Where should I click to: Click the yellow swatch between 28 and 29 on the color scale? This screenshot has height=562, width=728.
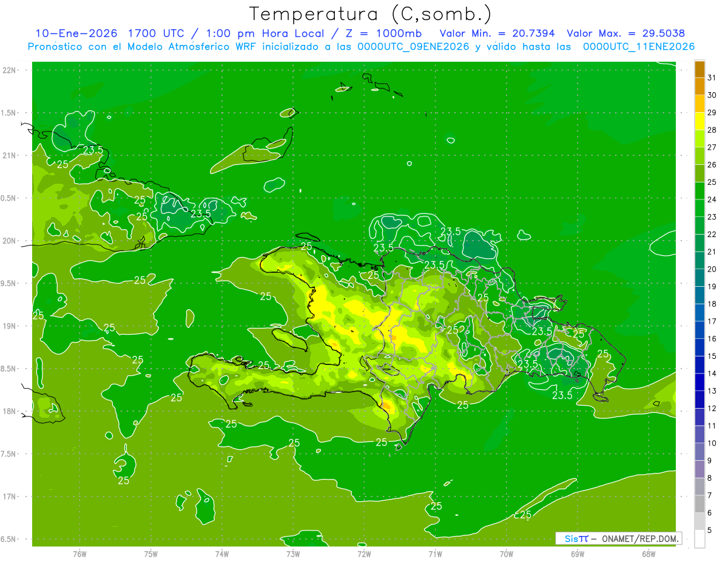[699, 121]
